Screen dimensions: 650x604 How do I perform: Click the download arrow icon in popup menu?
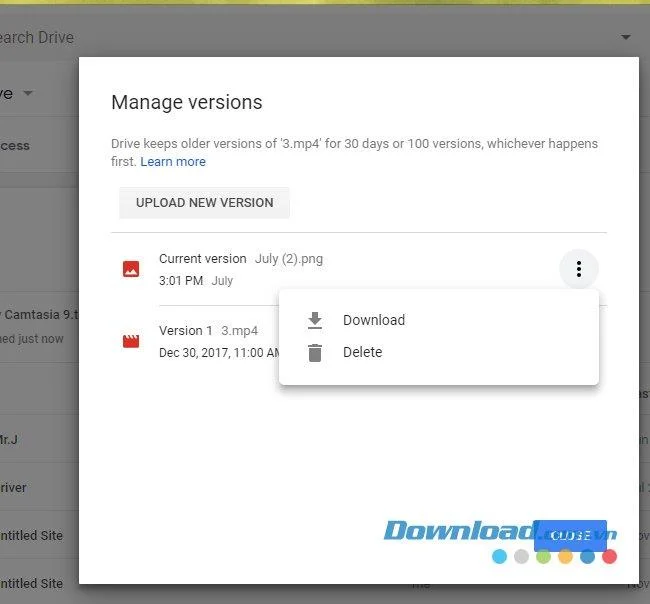point(315,320)
